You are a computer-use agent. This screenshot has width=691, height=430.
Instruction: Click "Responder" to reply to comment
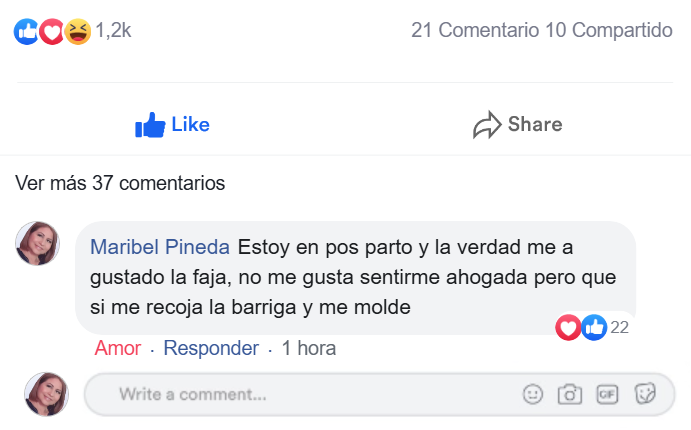point(211,349)
